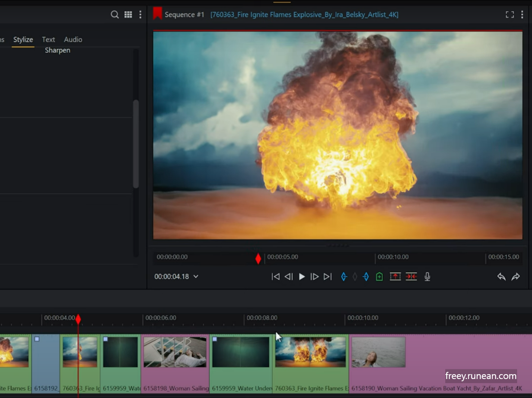Click the effects panel vertical scrollbar
This screenshot has width=532, height=398.
(x=136, y=144)
